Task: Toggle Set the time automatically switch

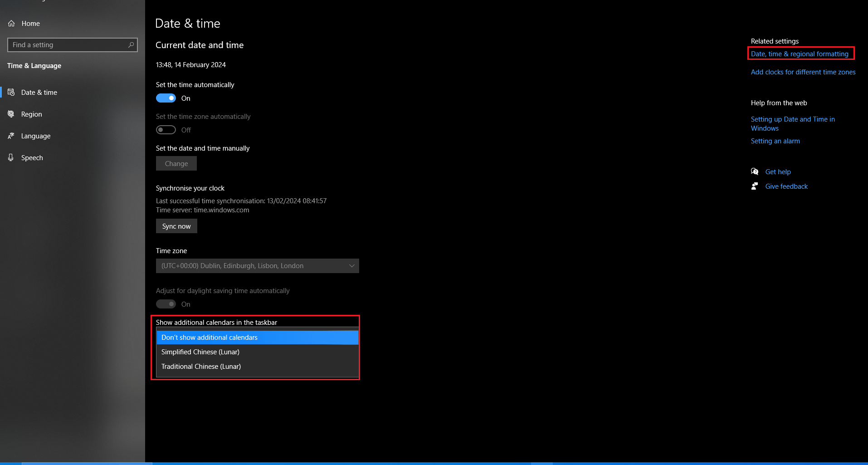Action: click(166, 98)
